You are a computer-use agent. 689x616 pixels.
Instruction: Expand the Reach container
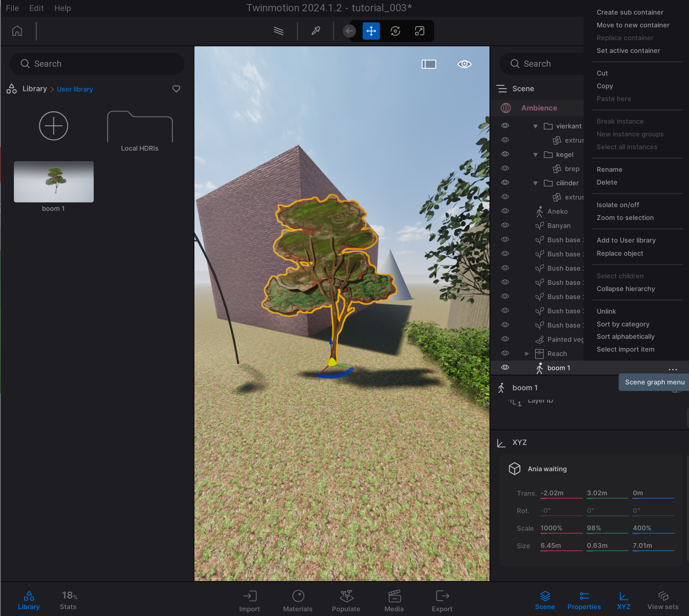(526, 354)
